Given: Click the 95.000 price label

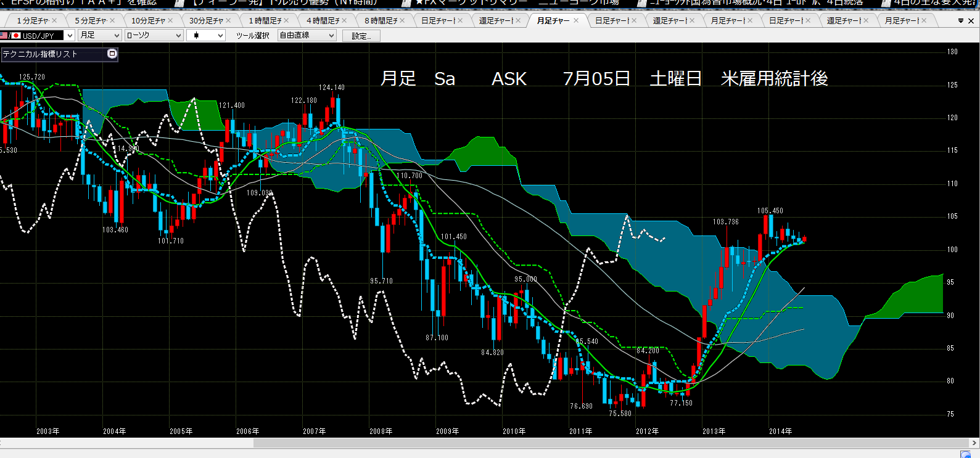Looking at the screenshot, I should coord(526,279).
